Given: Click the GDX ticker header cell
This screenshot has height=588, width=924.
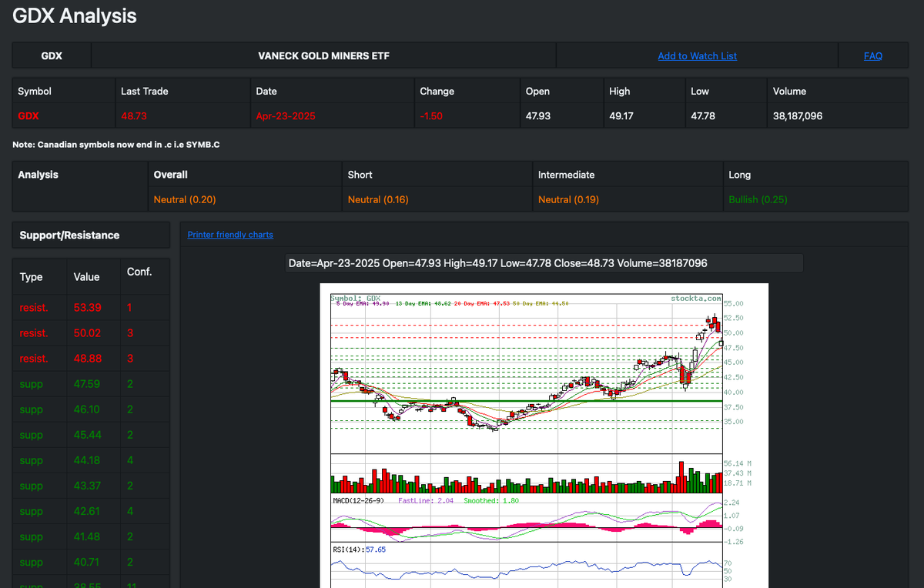Looking at the screenshot, I should point(52,56).
